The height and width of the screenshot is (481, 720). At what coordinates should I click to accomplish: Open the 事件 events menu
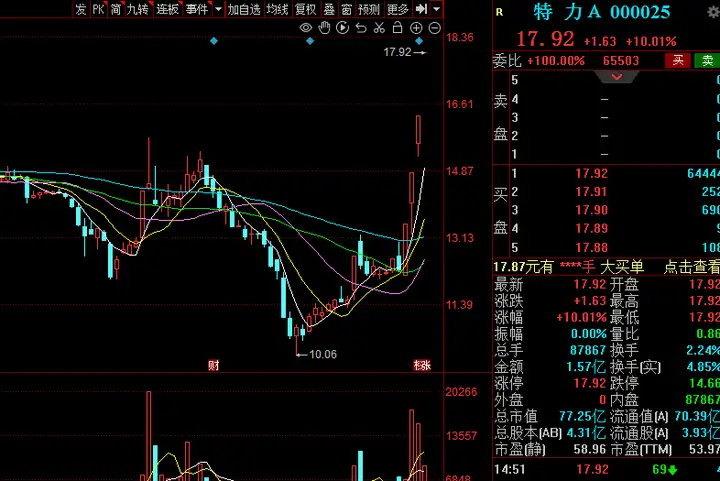tap(197, 9)
